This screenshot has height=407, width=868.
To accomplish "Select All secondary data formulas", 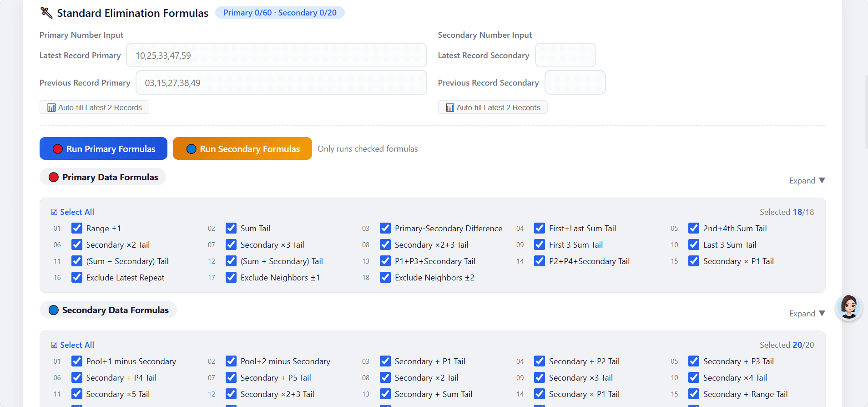I will (x=73, y=345).
